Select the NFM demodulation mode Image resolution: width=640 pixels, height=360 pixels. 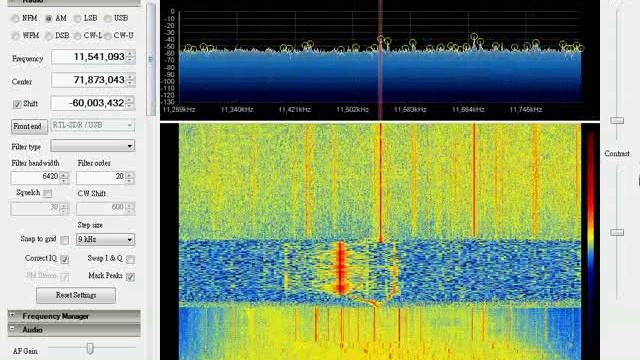point(16,18)
